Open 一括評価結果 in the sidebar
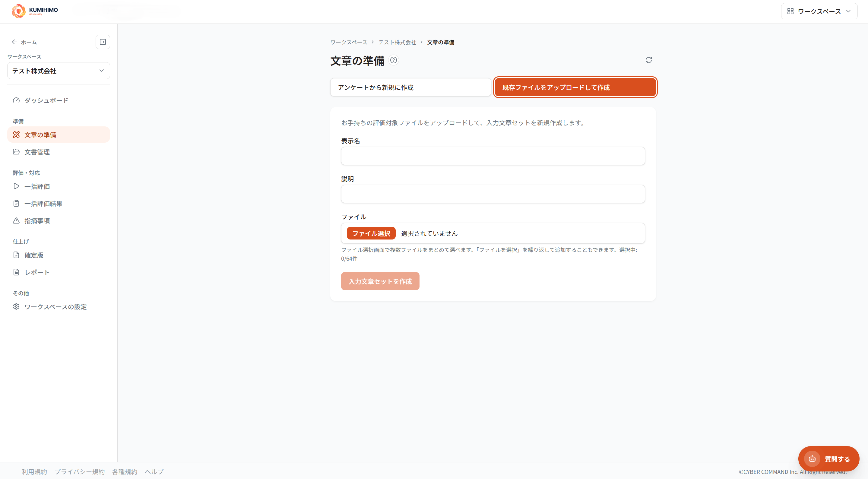Image resolution: width=868 pixels, height=479 pixels. coord(59,204)
